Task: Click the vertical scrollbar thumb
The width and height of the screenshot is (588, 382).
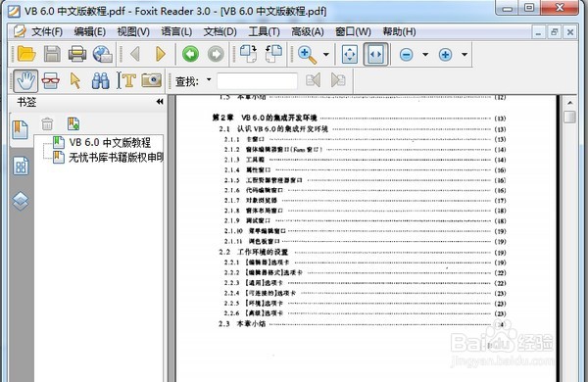Action: click(570, 117)
